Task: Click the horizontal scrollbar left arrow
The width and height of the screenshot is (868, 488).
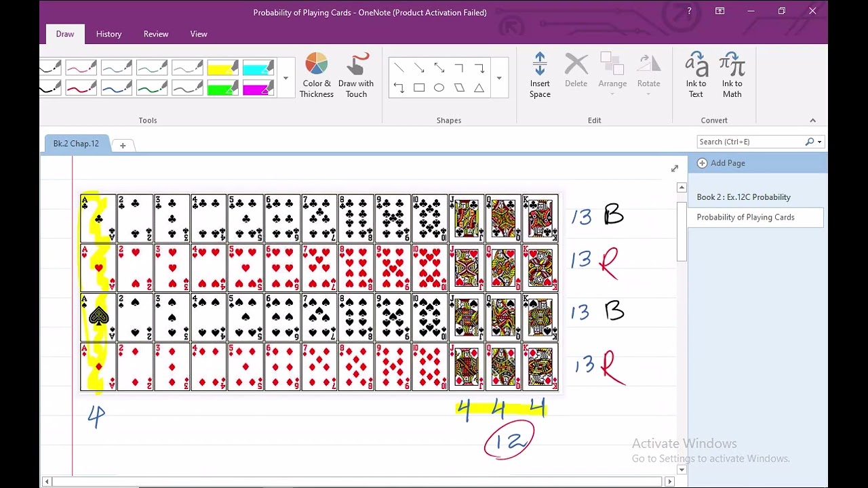Action: tap(47, 481)
